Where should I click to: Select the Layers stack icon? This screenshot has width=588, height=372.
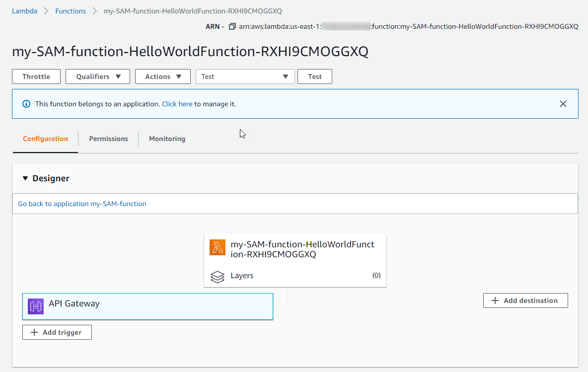point(218,276)
